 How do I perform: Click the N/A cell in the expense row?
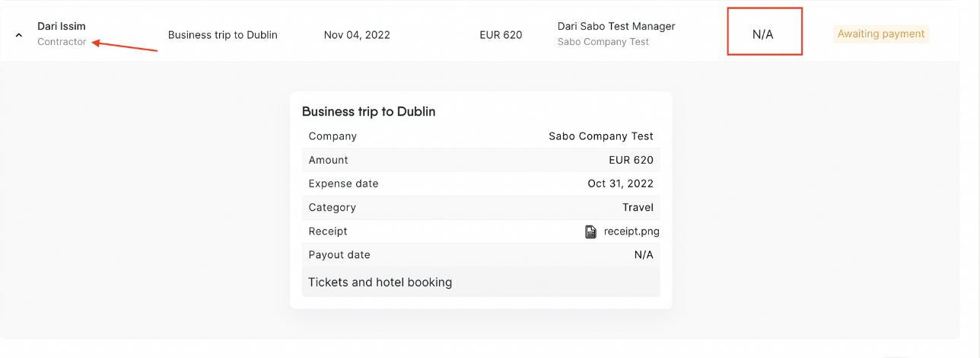pyautogui.click(x=763, y=35)
